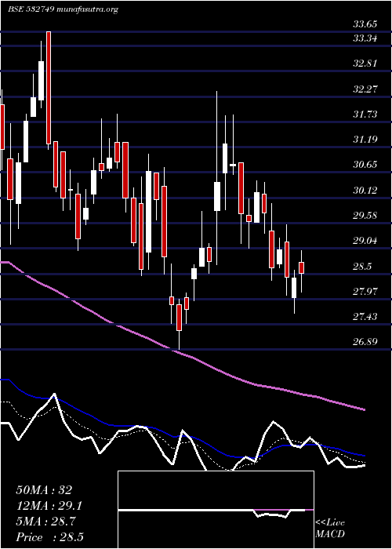
Task: Click the 29.58 price level label
Action: pos(365,216)
